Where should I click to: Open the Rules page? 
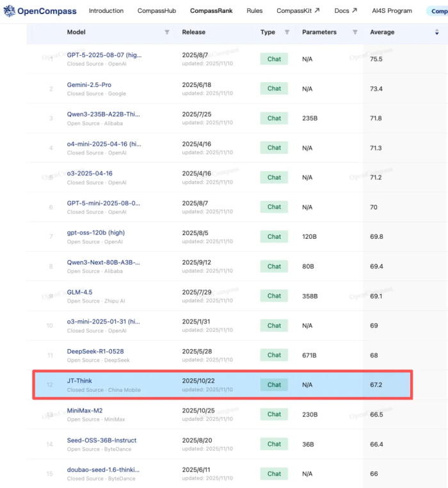(255, 11)
